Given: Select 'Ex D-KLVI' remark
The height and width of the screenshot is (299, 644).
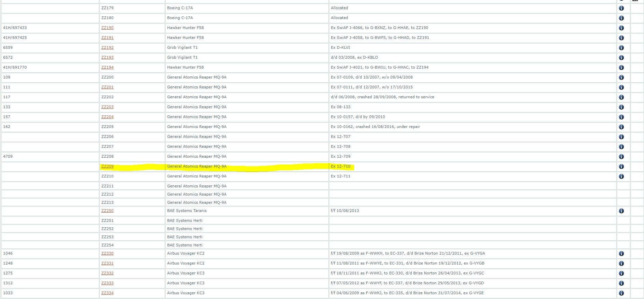Looking at the screenshot, I should coord(340,47).
